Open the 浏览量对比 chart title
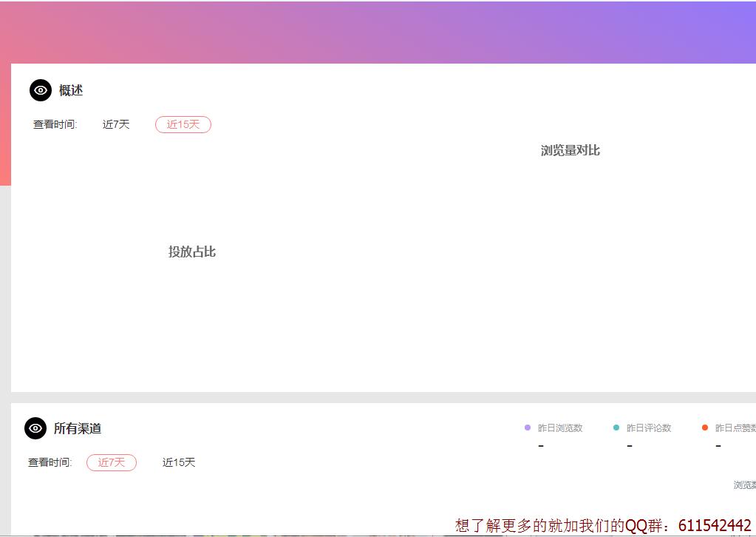The width and height of the screenshot is (756, 537). pos(569,150)
